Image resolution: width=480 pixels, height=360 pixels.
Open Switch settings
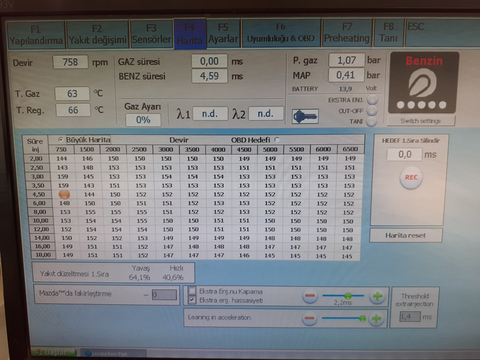coord(421,121)
